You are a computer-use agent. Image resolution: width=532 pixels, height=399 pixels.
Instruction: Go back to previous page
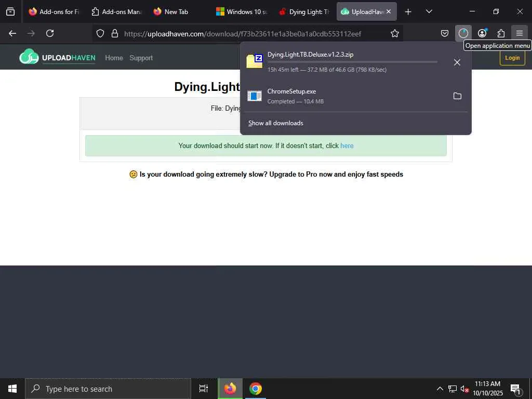coord(12,33)
